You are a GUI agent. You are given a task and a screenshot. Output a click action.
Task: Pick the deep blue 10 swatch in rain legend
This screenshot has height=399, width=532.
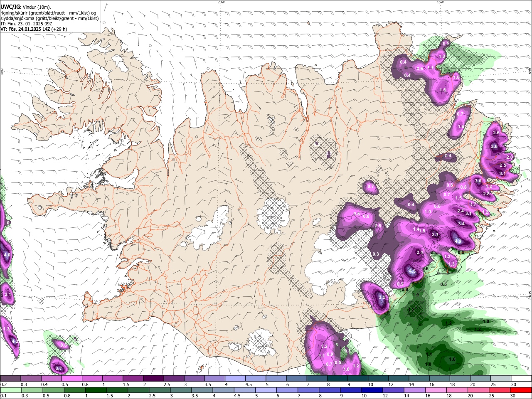(x=371, y=390)
